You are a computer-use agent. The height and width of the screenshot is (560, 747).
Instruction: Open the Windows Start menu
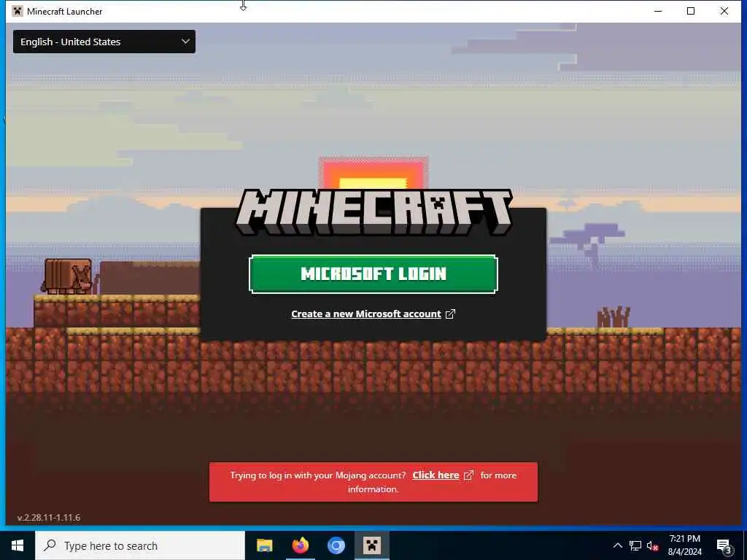click(18, 545)
